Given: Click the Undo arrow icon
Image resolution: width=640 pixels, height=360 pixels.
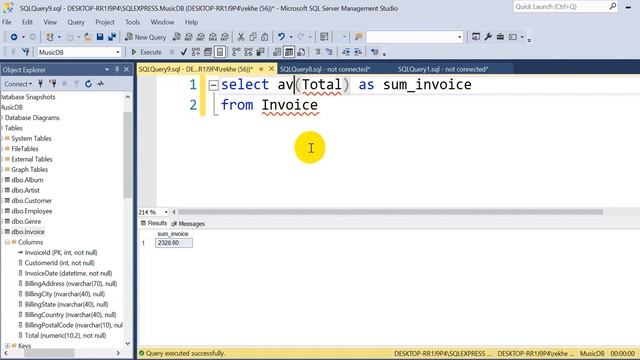Looking at the screenshot, I should click(x=281, y=37).
